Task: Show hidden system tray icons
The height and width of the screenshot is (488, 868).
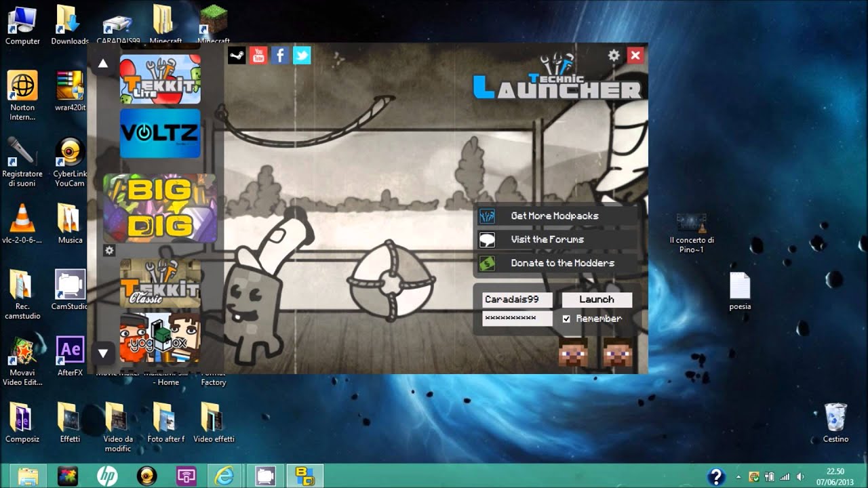Action: pyautogui.click(x=738, y=476)
